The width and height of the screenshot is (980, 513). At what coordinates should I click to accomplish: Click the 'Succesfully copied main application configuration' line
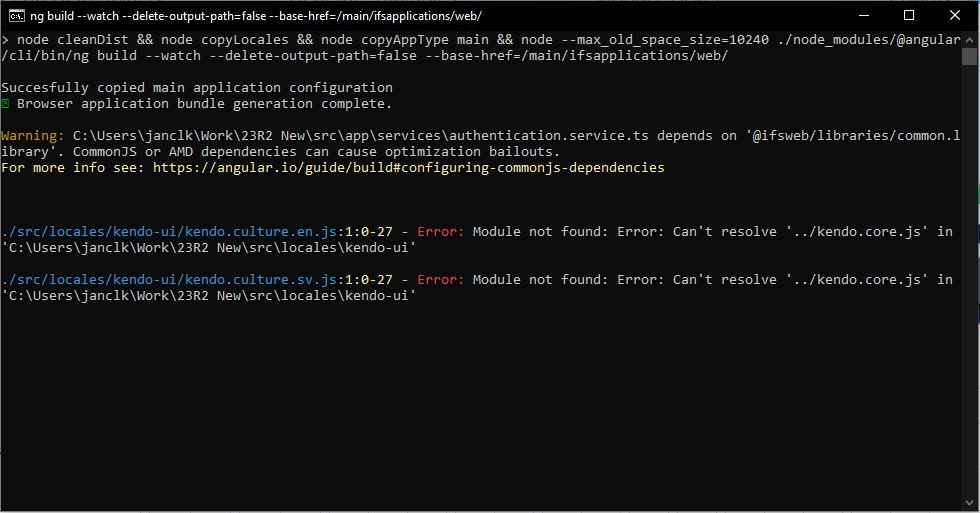(x=197, y=87)
